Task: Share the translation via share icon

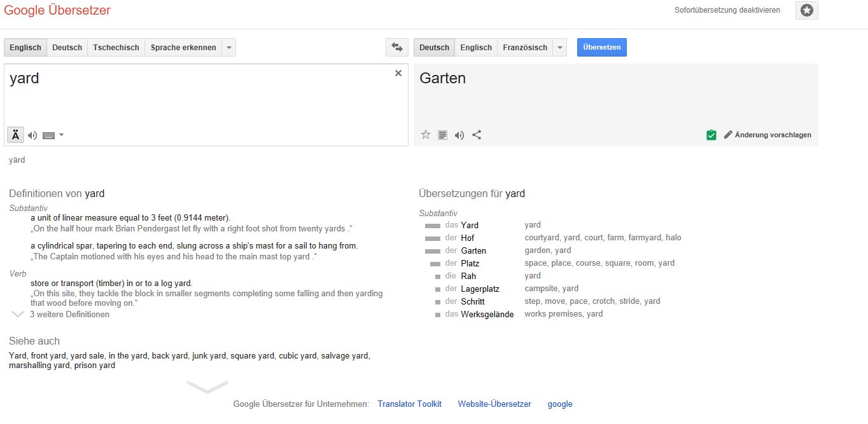Action: click(x=477, y=135)
